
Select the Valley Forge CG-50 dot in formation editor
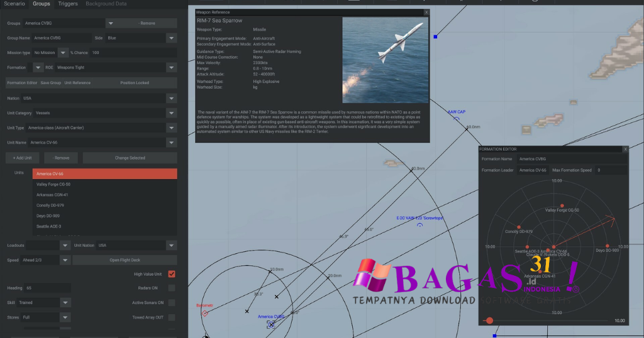(562, 206)
